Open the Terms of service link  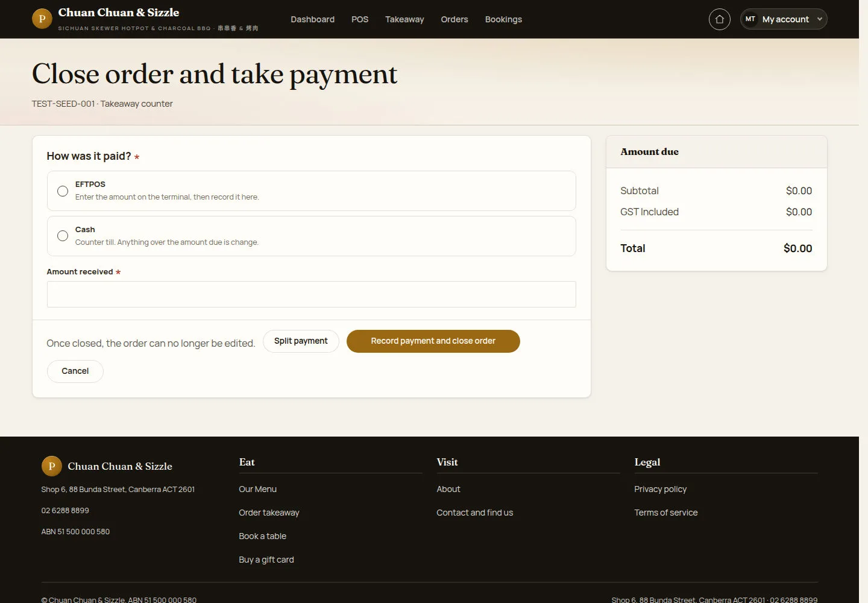665,513
